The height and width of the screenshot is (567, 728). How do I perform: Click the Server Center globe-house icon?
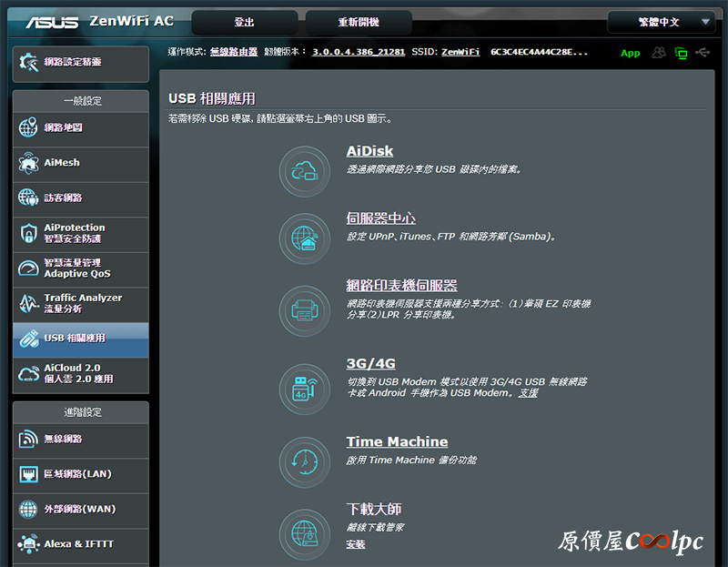[x=305, y=238]
